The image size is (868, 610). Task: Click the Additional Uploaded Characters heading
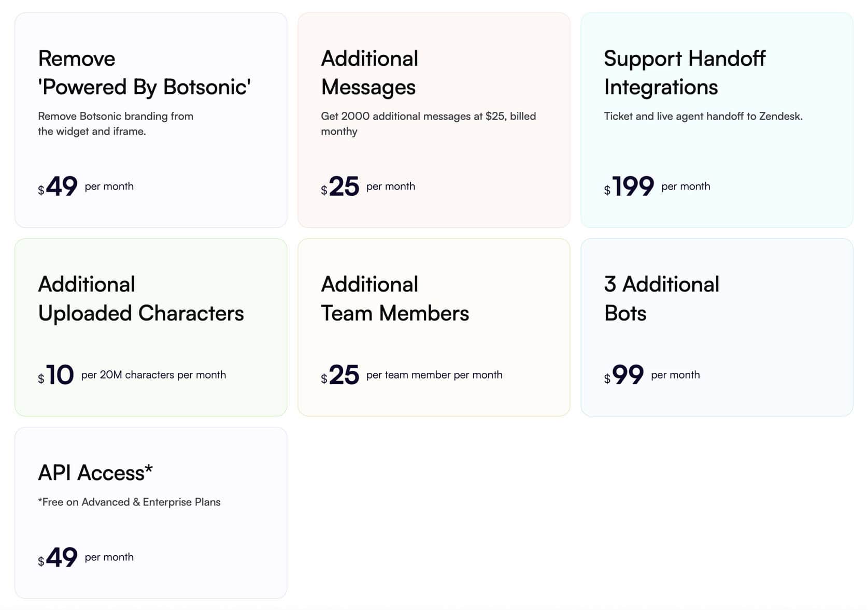(140, 299)
